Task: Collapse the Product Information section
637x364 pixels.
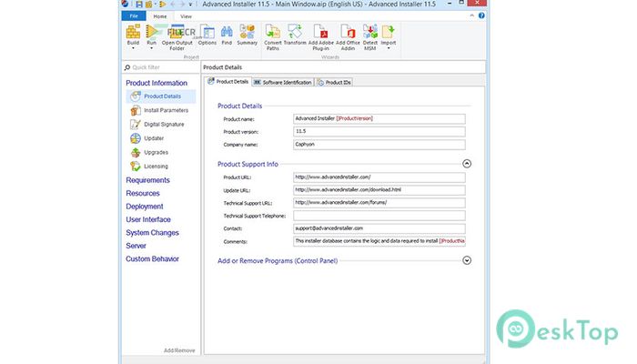Action: pos(157,83)
